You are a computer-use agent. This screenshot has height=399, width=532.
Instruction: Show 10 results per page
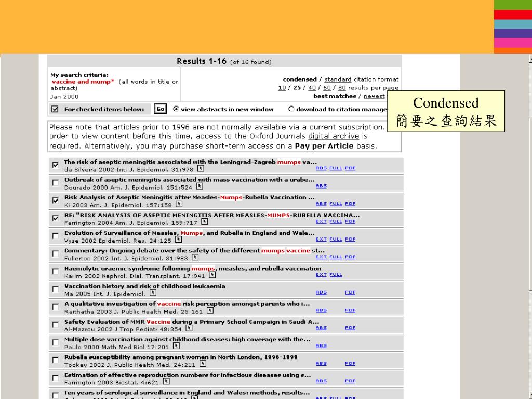[x=282, y=87]
